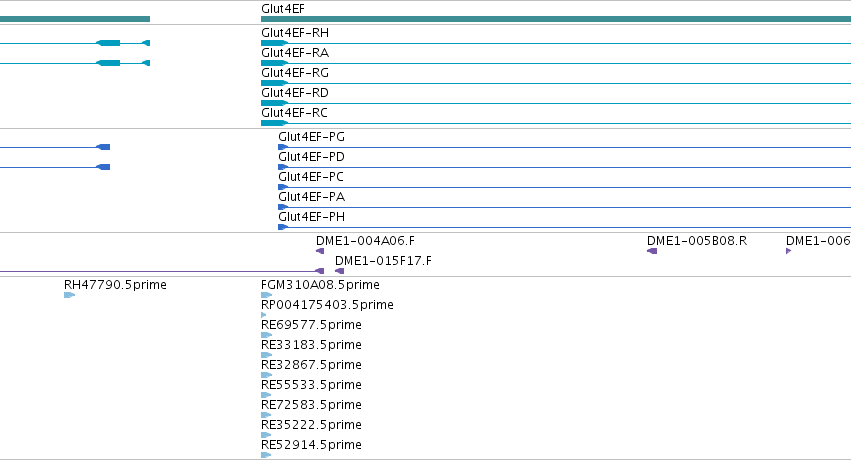Select the RE55533.5prime EST label
Viewport: 851px width, 460px height.
[311, 385]
